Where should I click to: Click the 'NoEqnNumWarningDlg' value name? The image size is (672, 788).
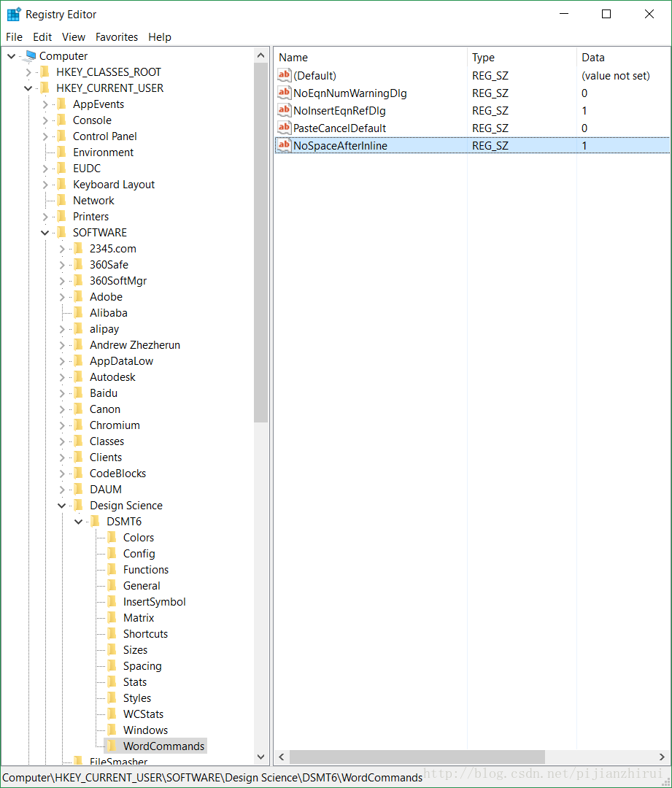point(349,93)
